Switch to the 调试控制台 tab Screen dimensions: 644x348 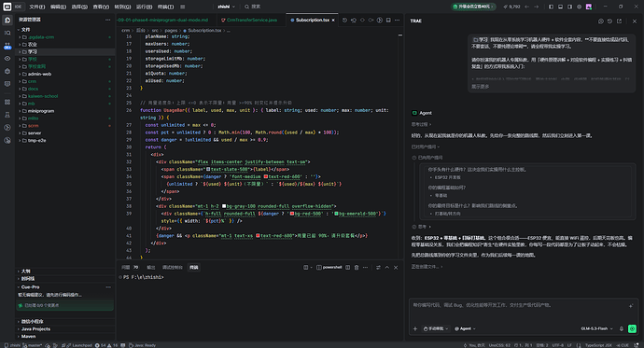tap(172, 267)
